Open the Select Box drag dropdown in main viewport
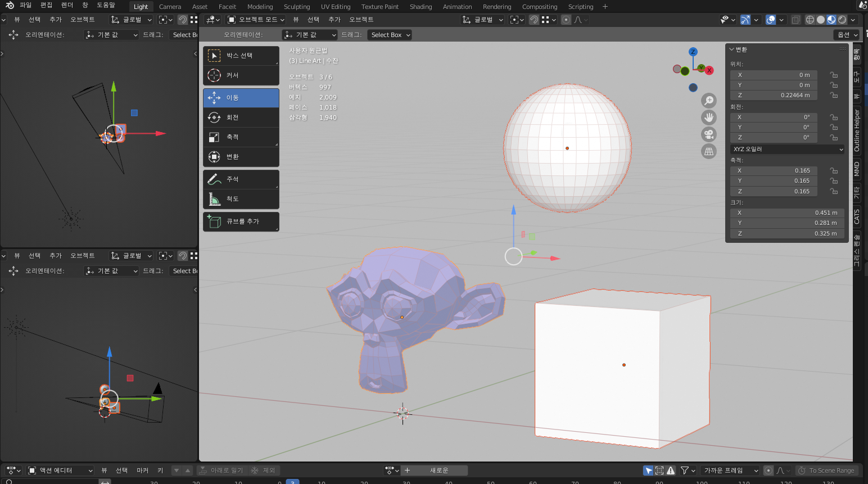868x484 pixels. pos(390,35)
